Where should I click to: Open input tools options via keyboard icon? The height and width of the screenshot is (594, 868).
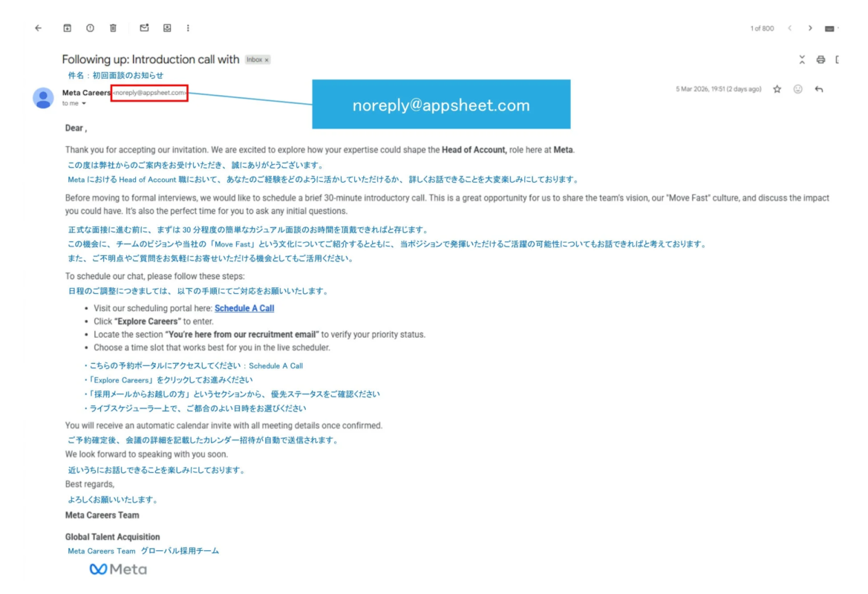point(829,27)
